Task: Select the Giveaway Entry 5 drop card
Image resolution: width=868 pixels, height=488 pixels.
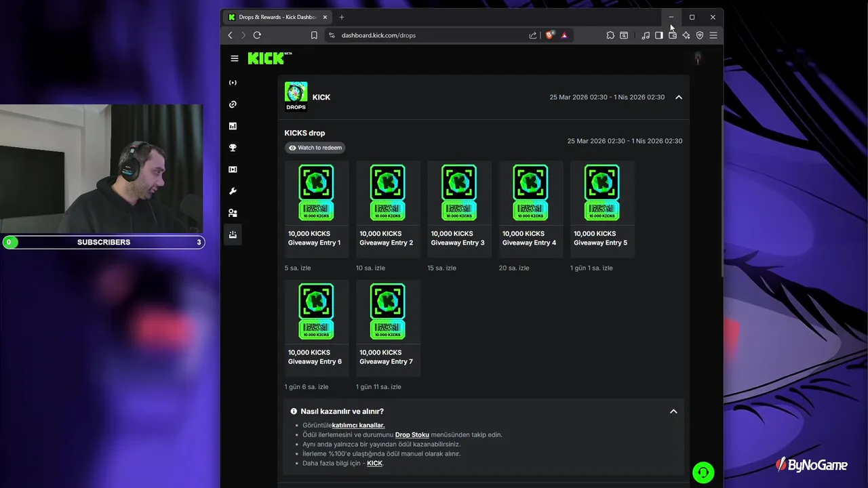Action: [x=602, y=209]
